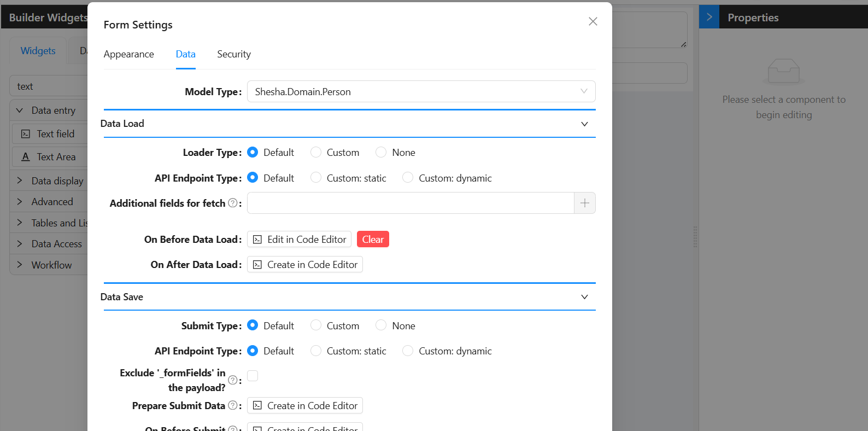Close the Form Settings dialog
868x431 pixels.
coord(593,21)
